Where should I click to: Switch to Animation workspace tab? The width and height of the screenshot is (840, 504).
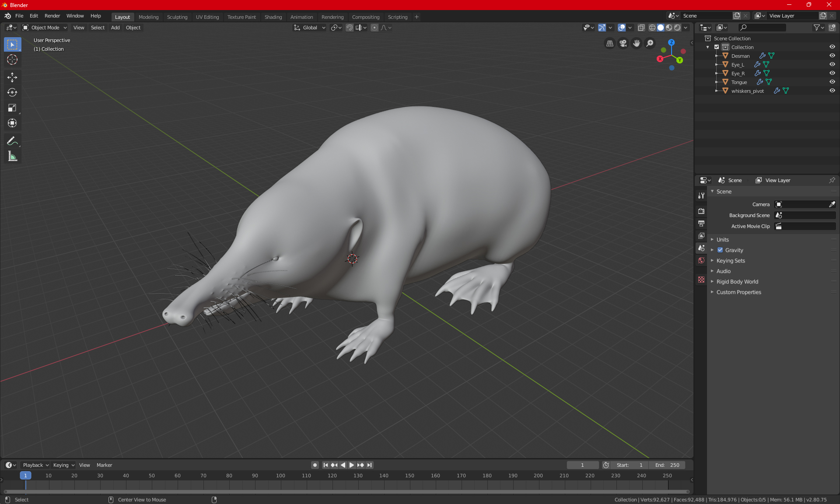coord(301,17)
